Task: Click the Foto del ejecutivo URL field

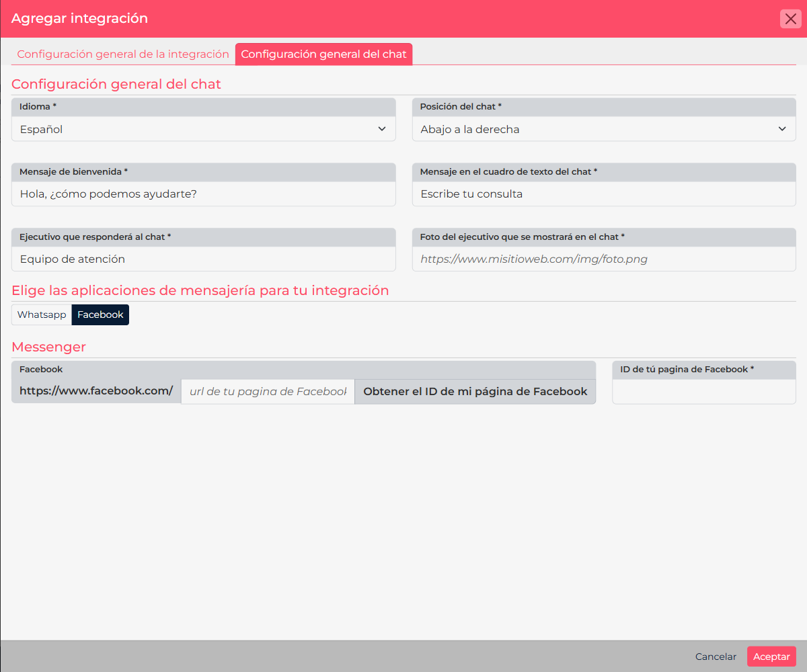Action: pos(604,259)
